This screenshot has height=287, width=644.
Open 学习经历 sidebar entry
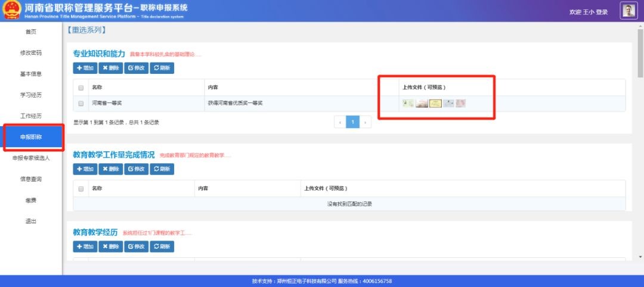tap(31, 95)
